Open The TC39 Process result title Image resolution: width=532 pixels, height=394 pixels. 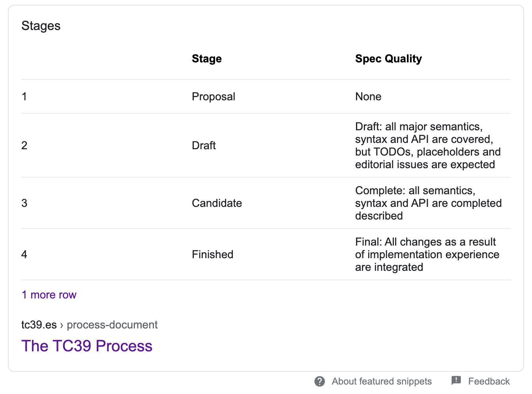tap(87, 346)
